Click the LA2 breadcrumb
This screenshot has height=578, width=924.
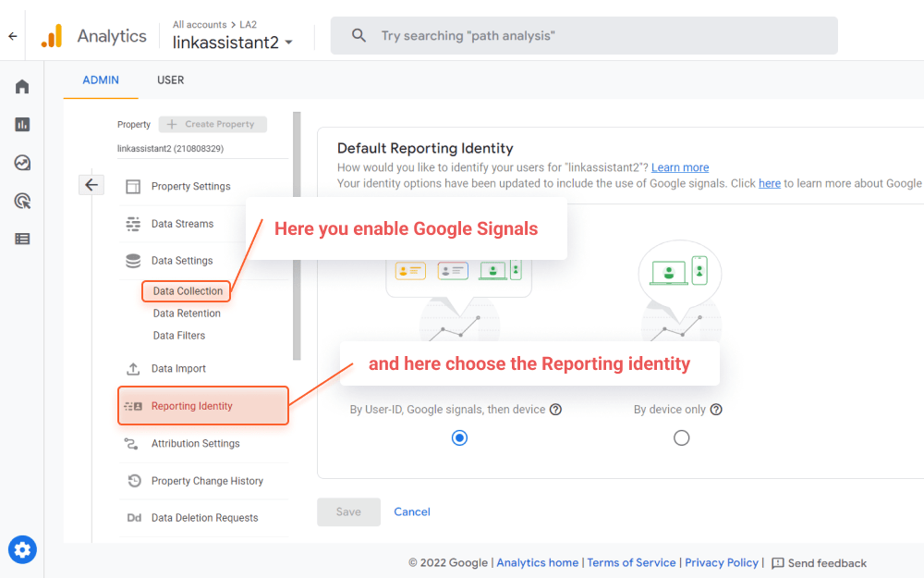pyautogui.click(x=248, y=25)
